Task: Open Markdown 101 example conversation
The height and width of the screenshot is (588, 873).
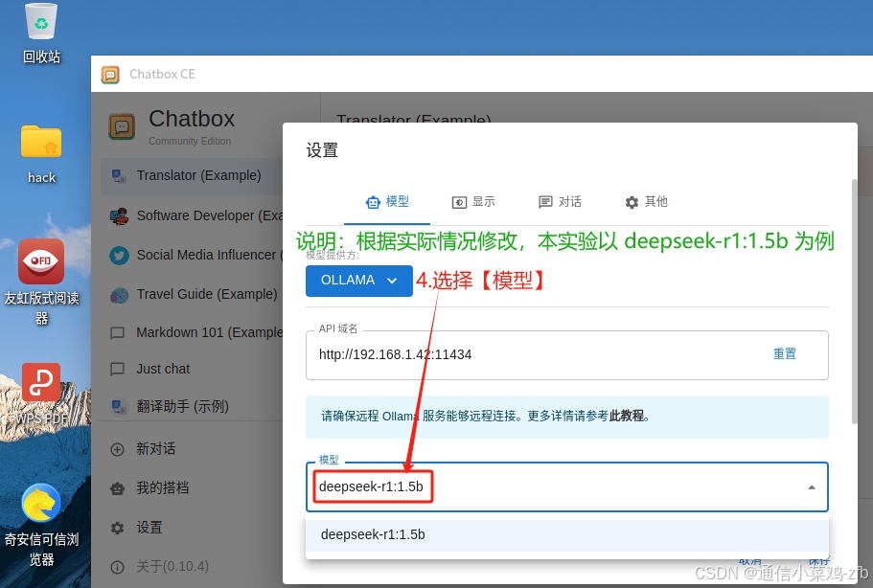Action: point(192,333)
